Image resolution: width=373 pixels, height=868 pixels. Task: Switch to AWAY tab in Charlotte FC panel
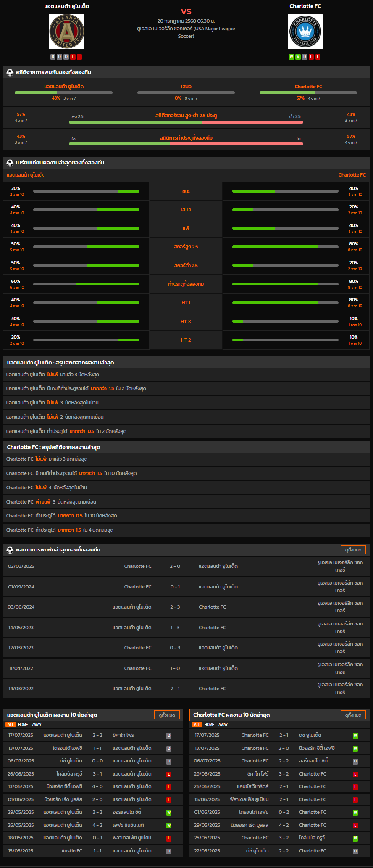pyautogui.click(x=223, y=724)
